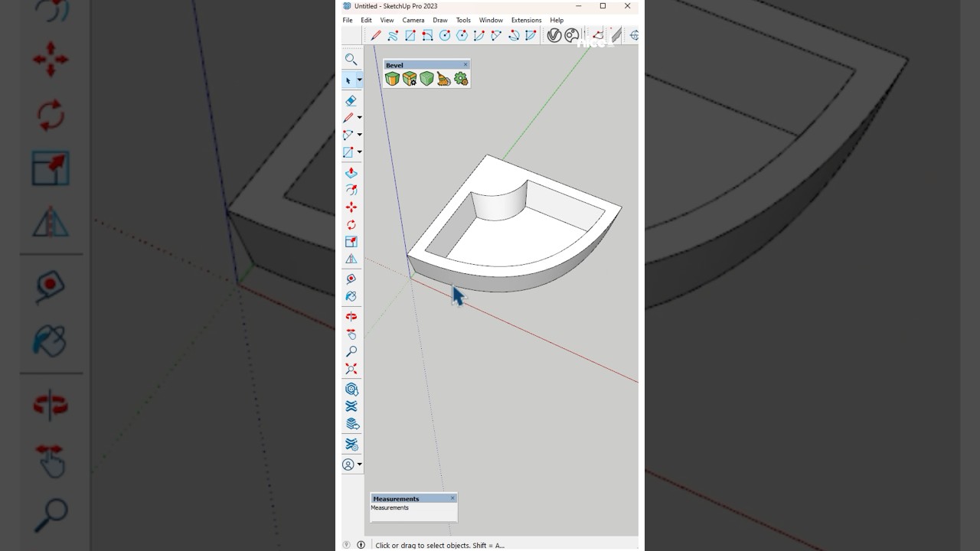Select the Rotate tool
This screenshot has width=980, height=551.
tap(351, 225)
